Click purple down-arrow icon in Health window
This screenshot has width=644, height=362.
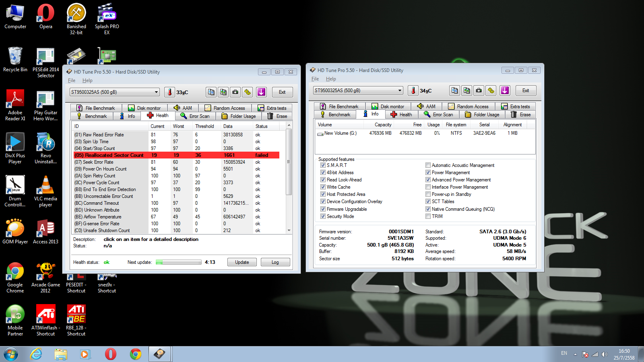262,92
